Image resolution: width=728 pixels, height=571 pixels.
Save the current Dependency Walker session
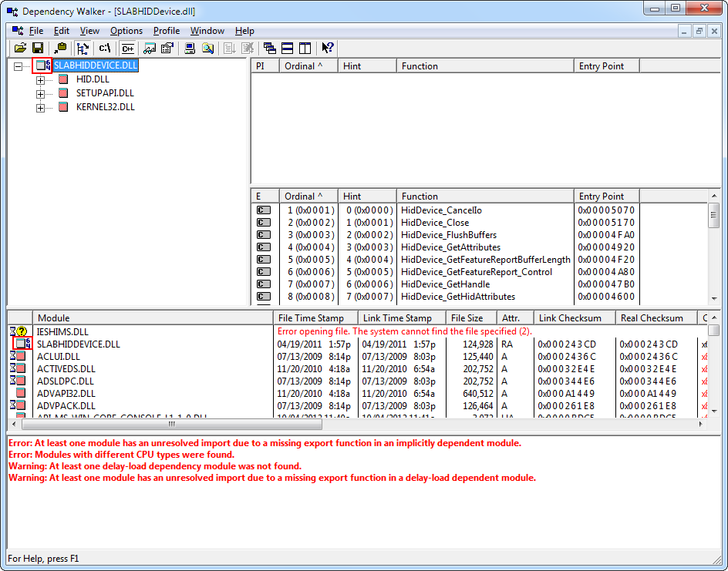[38, 48]
